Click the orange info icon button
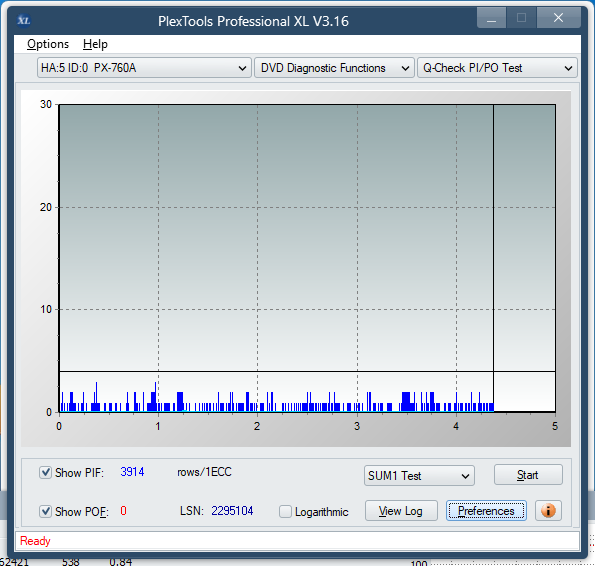This screenshot has height=566, width=595. (548, 511)
